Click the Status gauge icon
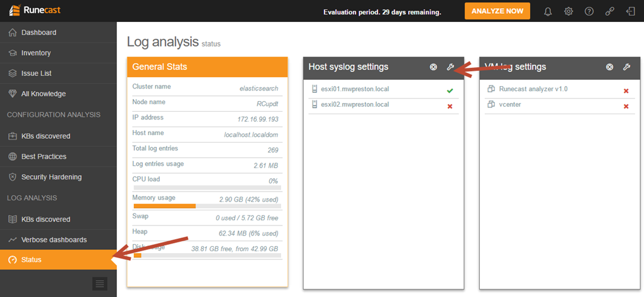644x297 pixels. pos(13,260)
